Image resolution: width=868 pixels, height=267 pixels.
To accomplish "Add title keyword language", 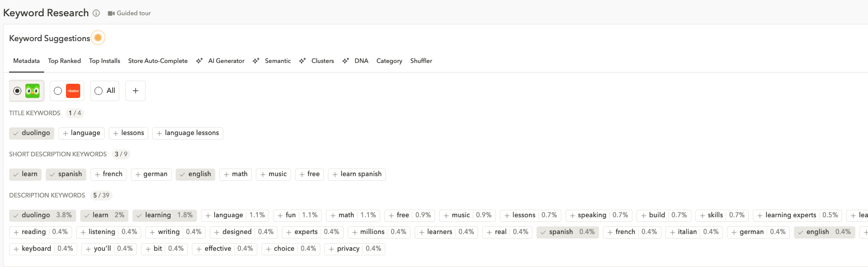I will coord(81,133).
